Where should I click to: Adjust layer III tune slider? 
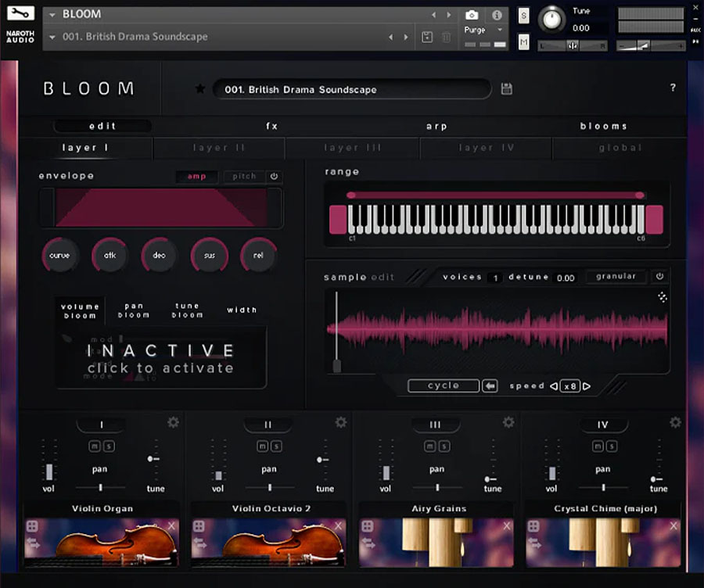pos(490,460)
